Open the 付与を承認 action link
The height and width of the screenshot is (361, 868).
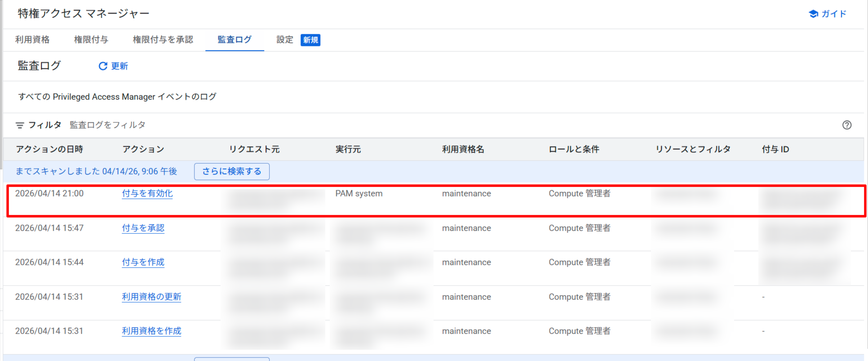143,228
